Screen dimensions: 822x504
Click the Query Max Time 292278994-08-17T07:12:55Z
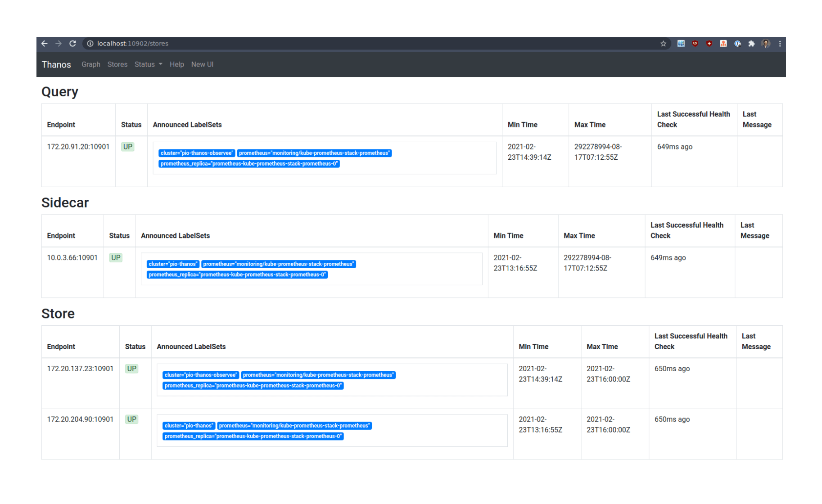point(598,152)
